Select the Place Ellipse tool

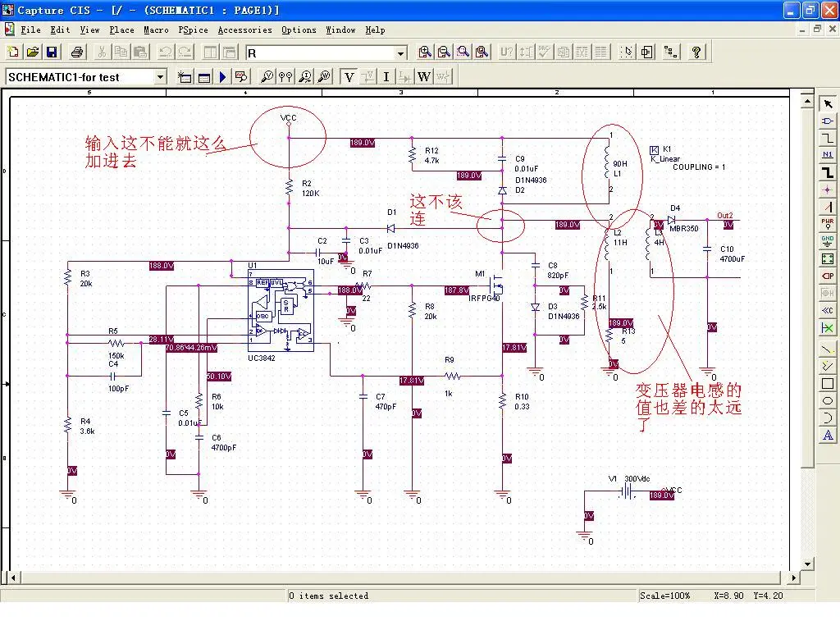828,400
